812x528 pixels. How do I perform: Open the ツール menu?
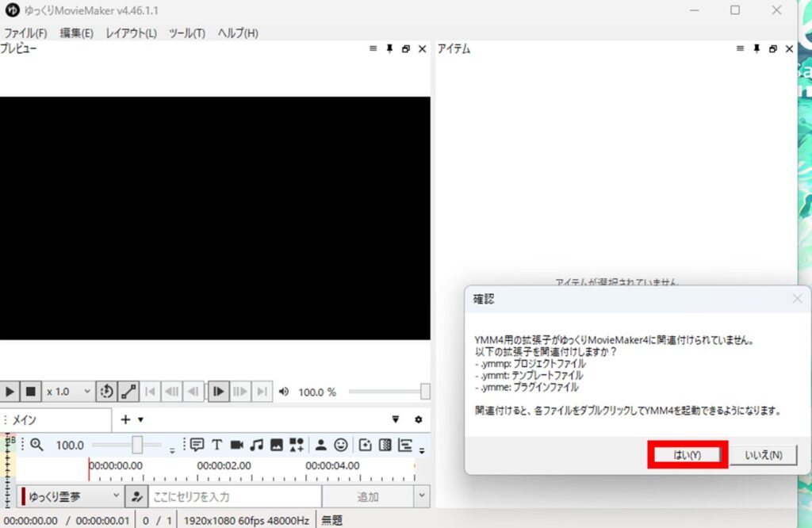[x=186, y=33]
